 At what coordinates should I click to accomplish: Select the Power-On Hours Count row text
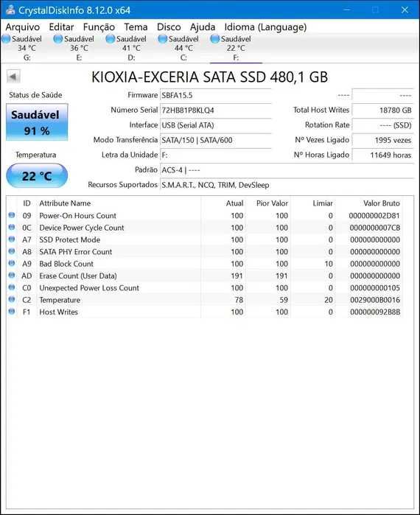77,216
